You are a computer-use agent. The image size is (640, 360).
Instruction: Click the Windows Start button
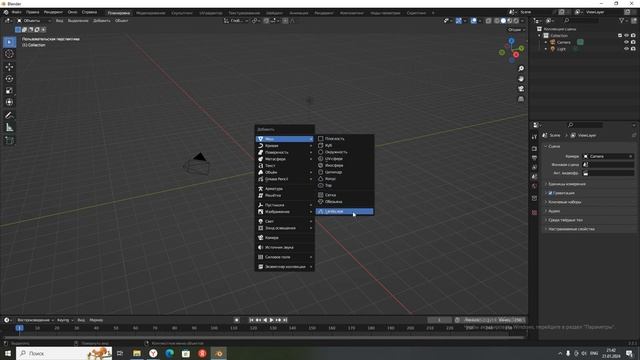coord(7,353)
